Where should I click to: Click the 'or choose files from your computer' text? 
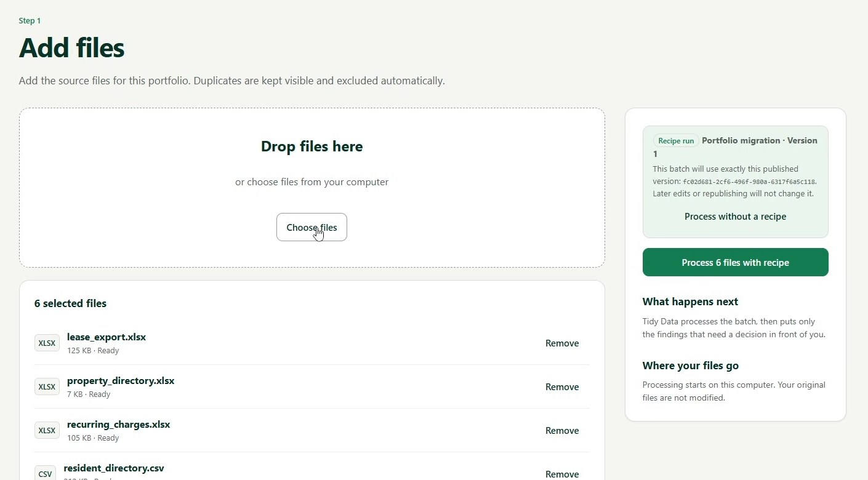click(x=311, y=182)
